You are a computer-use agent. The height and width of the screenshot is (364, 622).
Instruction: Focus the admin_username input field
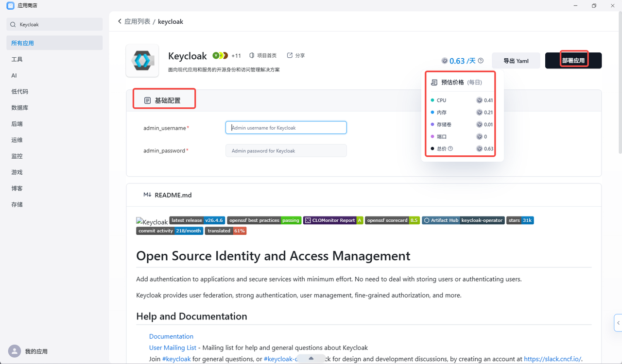286,128
